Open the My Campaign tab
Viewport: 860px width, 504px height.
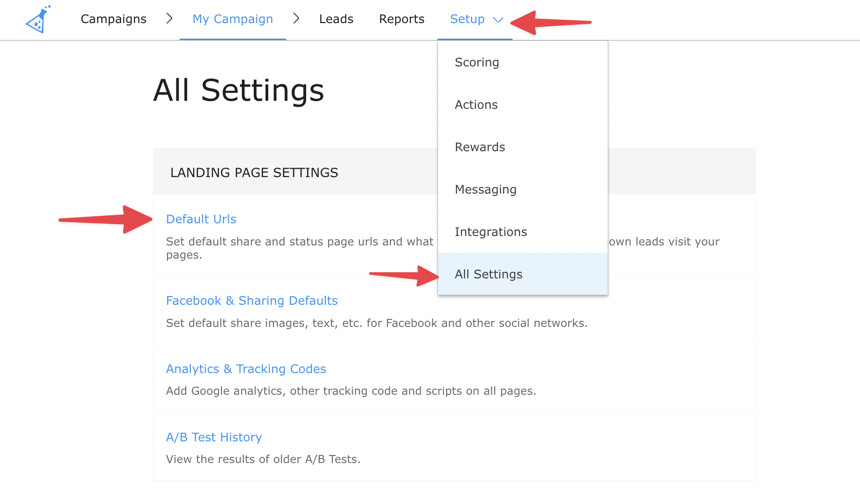click(x=232, y=19)
